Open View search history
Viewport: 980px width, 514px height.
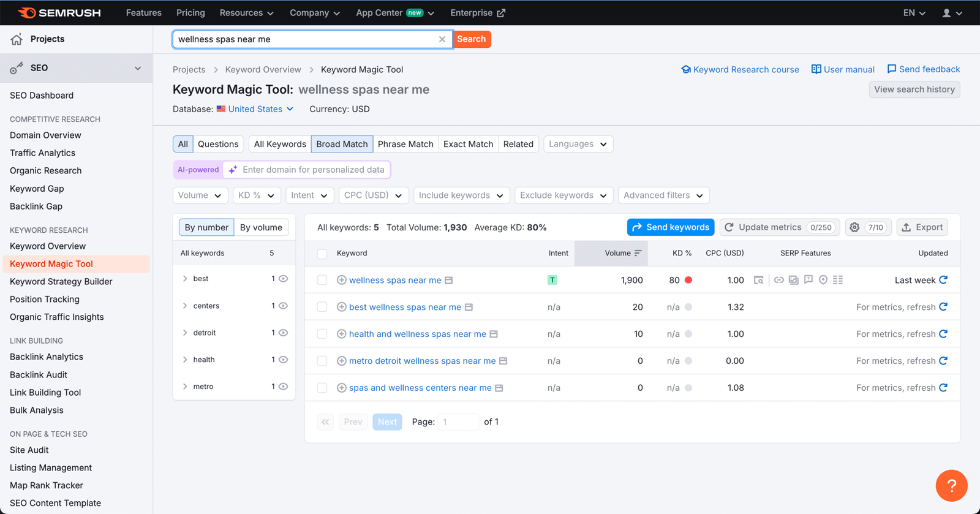tap(914, 89)
